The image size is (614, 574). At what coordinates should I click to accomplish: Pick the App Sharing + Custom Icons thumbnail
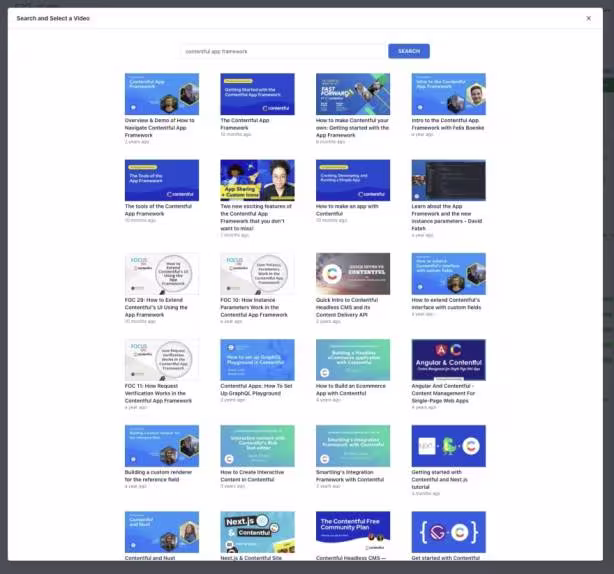(257, 180)
